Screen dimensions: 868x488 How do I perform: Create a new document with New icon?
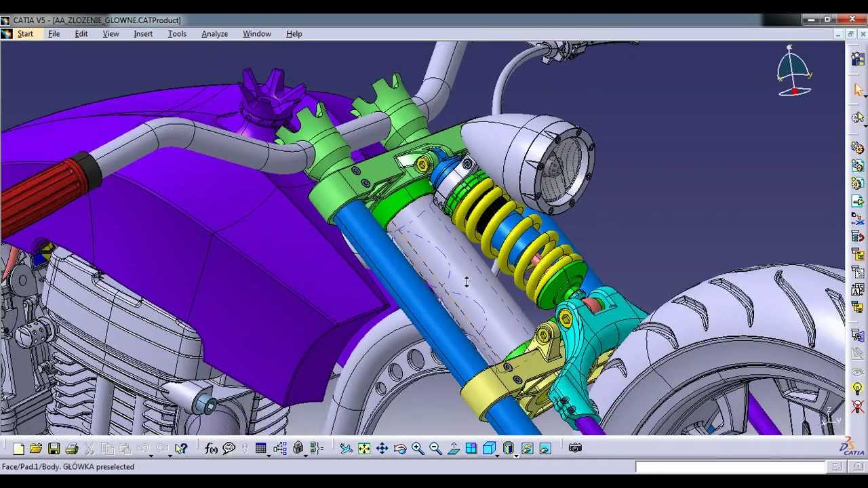click(x=18, y=448)
